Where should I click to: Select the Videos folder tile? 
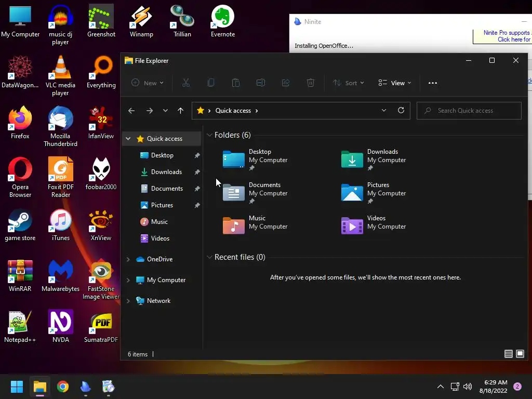(x=373, y=225)
